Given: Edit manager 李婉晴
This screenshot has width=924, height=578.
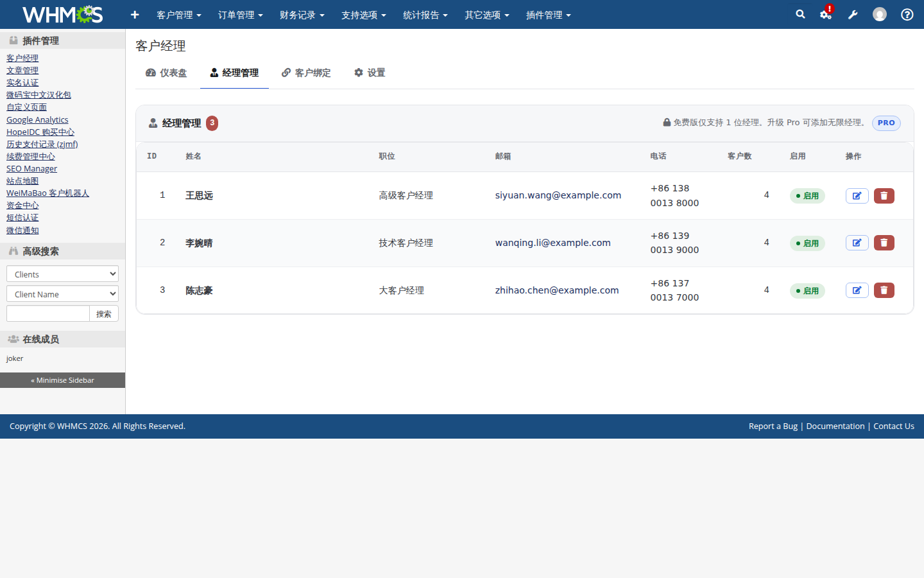Looking at the screenshot, I should tap(857, 243).
